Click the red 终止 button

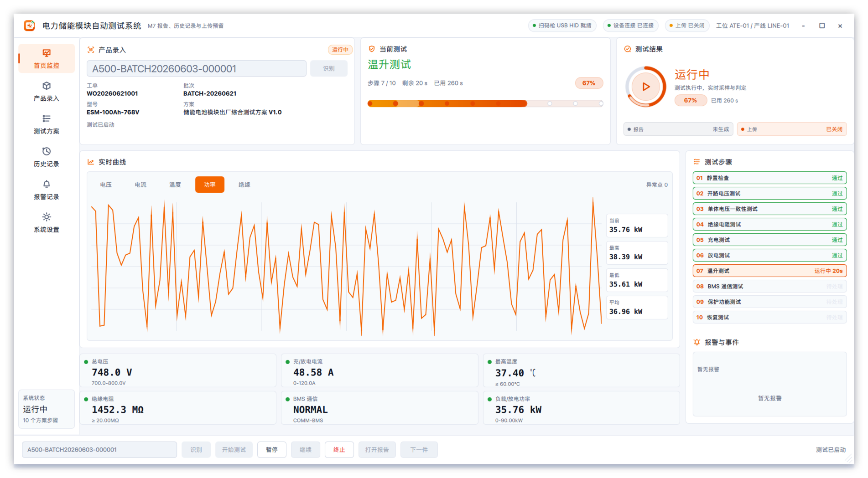tap(339, 450)
